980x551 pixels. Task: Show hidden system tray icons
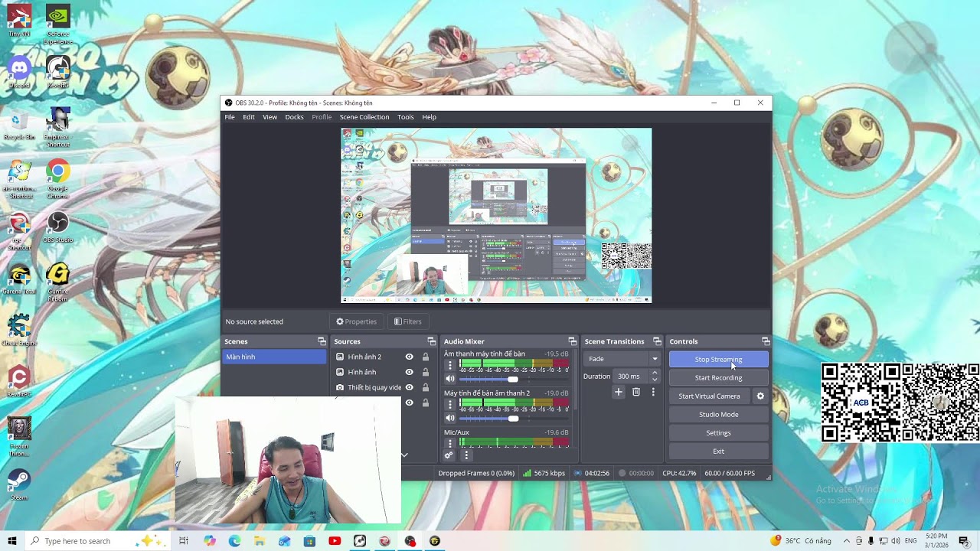click(x=846, y=541)
